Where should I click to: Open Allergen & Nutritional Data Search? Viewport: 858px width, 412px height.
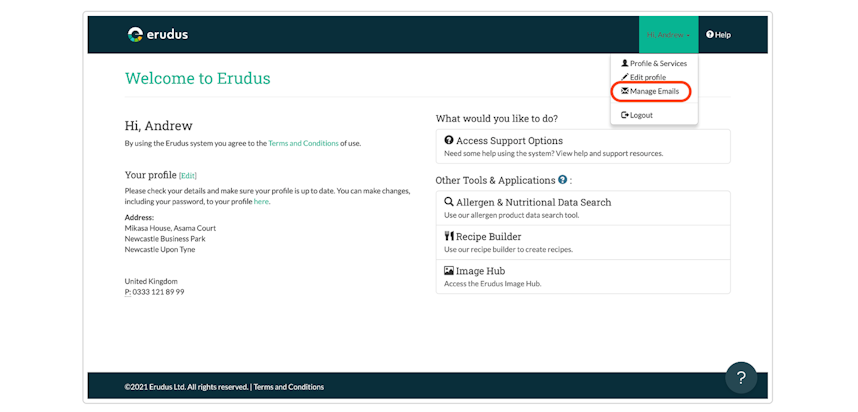[583, 208]
